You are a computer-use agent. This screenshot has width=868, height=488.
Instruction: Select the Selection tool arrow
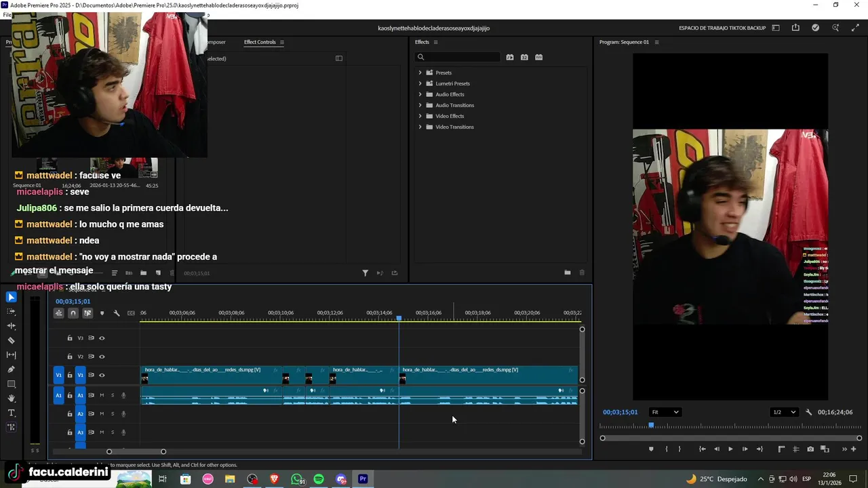coord(11,297)
